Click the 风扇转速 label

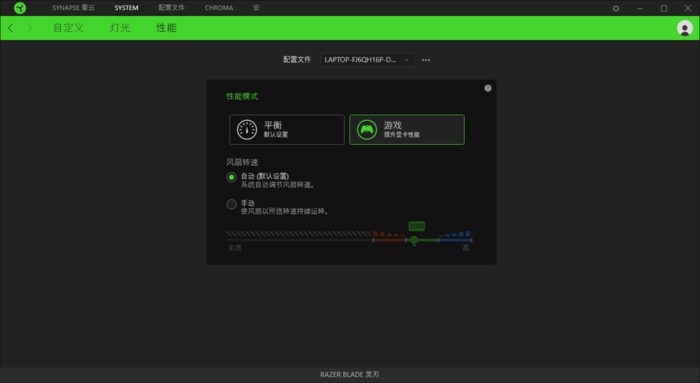click(242, 162)
